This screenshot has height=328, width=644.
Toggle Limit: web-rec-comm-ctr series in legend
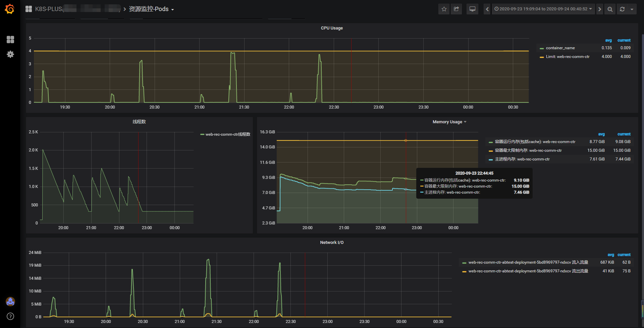coord(568,57)
